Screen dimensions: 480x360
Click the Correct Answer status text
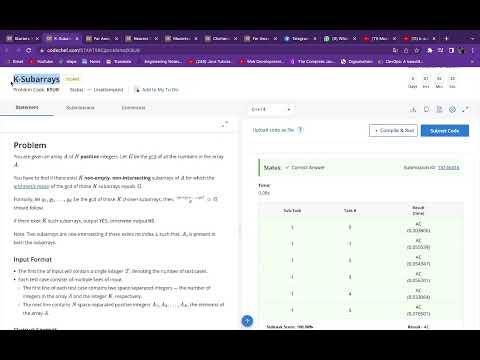308,167
